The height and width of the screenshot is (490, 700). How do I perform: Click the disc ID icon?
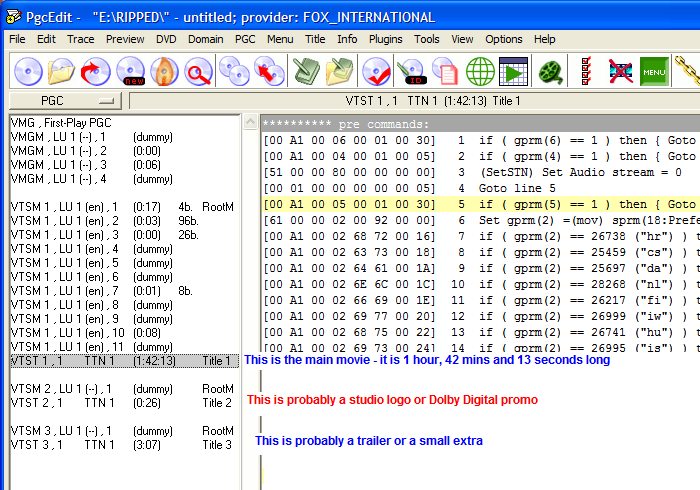tap(411, 72)
